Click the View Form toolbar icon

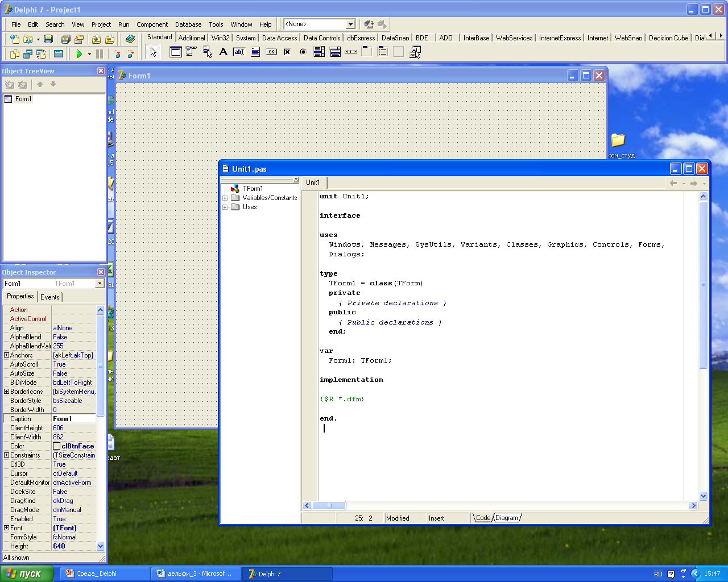27,54
